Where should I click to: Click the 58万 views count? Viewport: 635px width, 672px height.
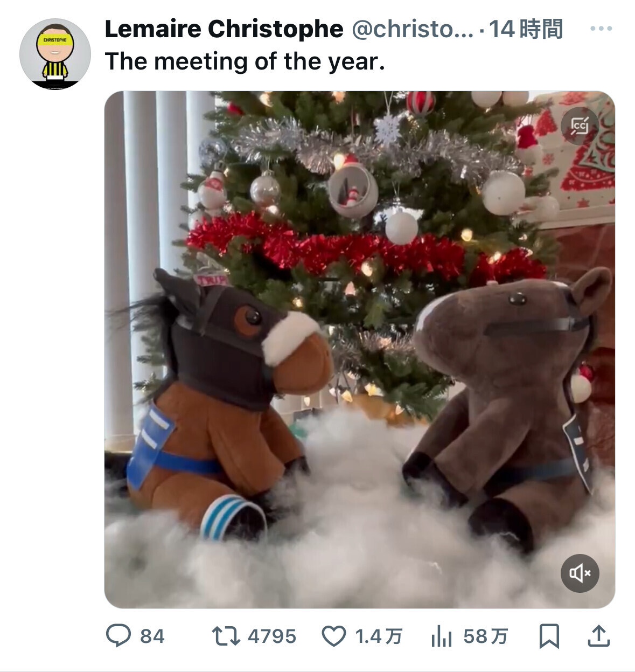(485, 637)
